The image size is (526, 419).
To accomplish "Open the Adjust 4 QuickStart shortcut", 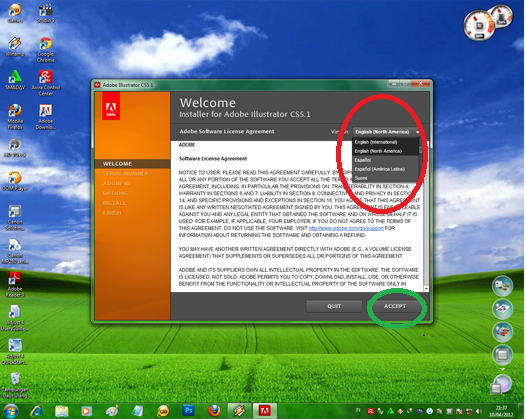I will [x=15, y=352].
